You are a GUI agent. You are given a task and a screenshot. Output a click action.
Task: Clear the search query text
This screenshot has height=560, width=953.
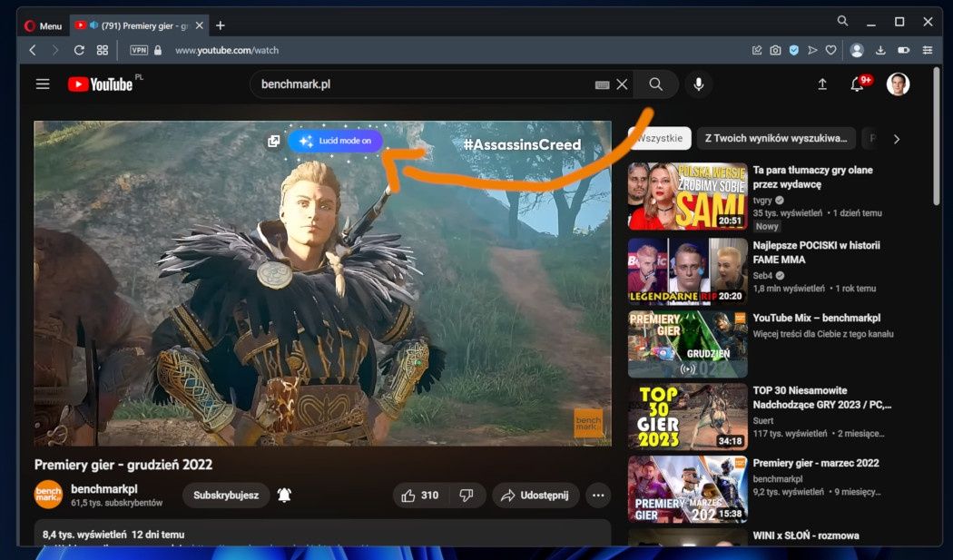pos(622,84)
